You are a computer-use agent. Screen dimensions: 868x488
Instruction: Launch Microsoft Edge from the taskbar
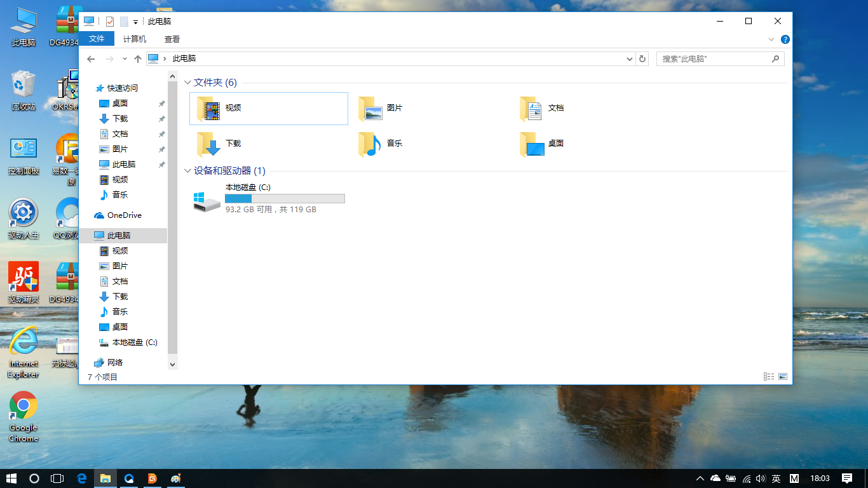click(x=81, y=478)
